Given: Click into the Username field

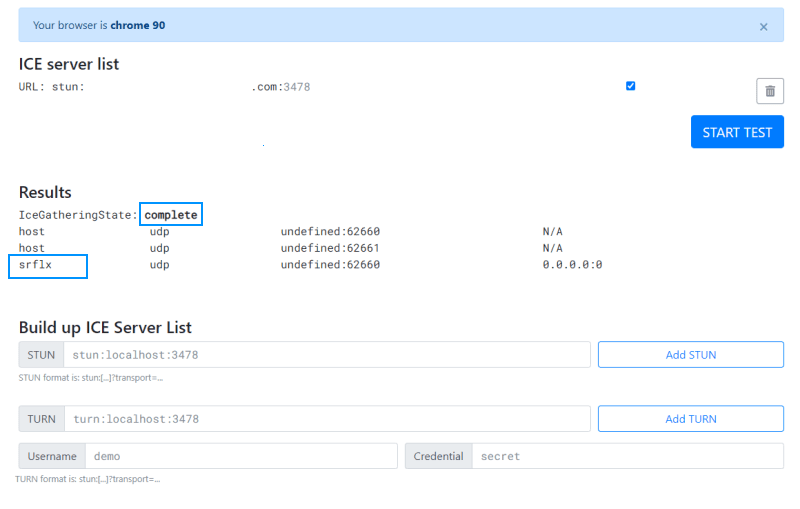Looking at the screenshot, I should pyautogui.click(x=240, y=456).
